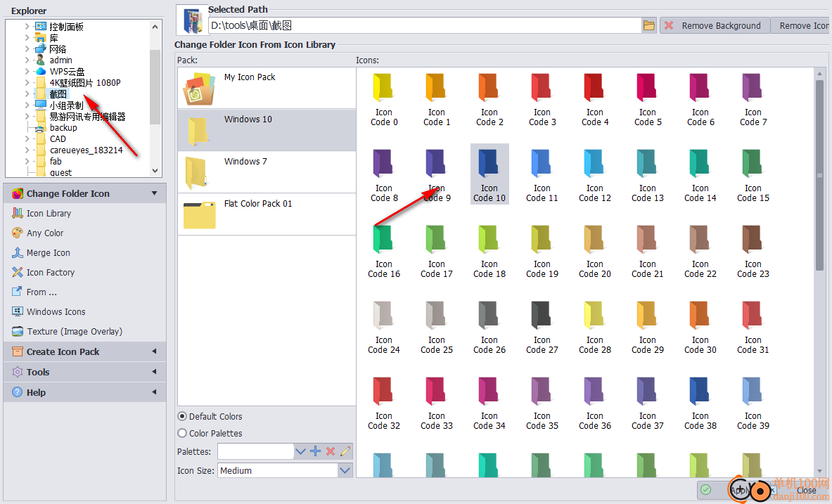
Task: Select the Color Palettes radio button
Action: point(183,434)
